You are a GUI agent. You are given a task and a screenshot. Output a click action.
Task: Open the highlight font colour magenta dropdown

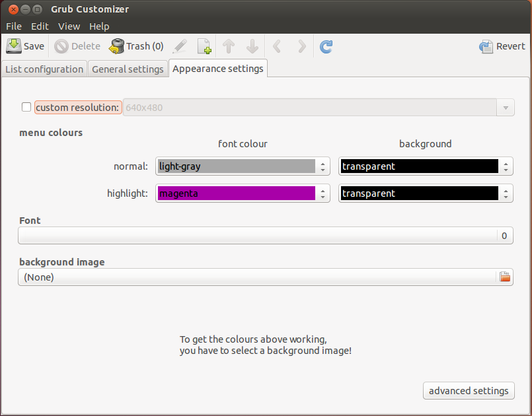point(243,193)
